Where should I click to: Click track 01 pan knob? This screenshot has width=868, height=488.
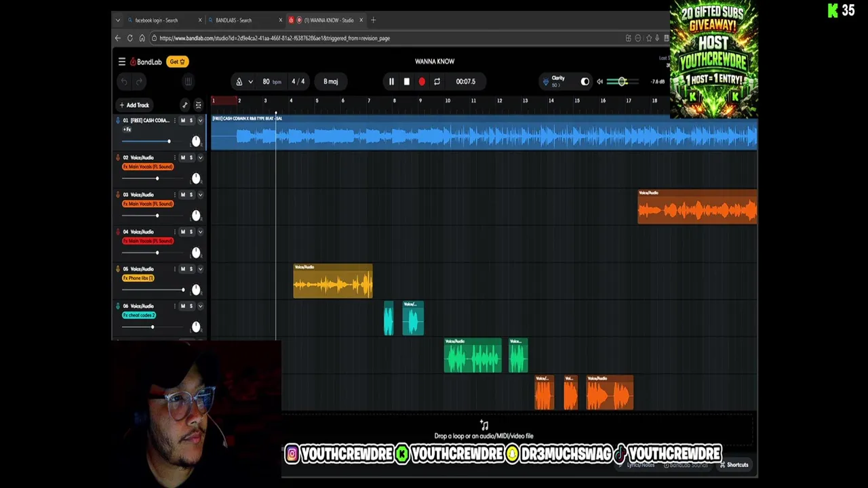[196, 141]
